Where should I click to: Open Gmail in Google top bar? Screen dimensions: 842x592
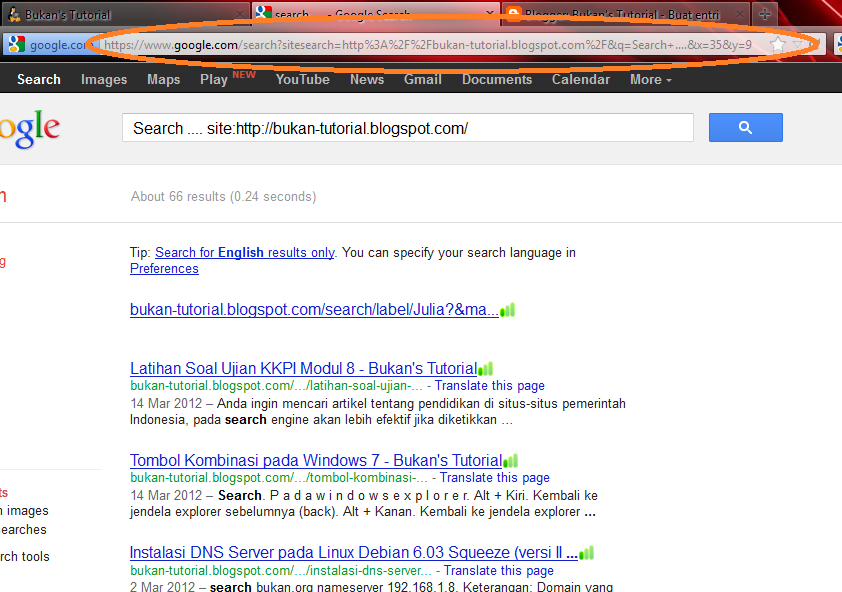423,80
